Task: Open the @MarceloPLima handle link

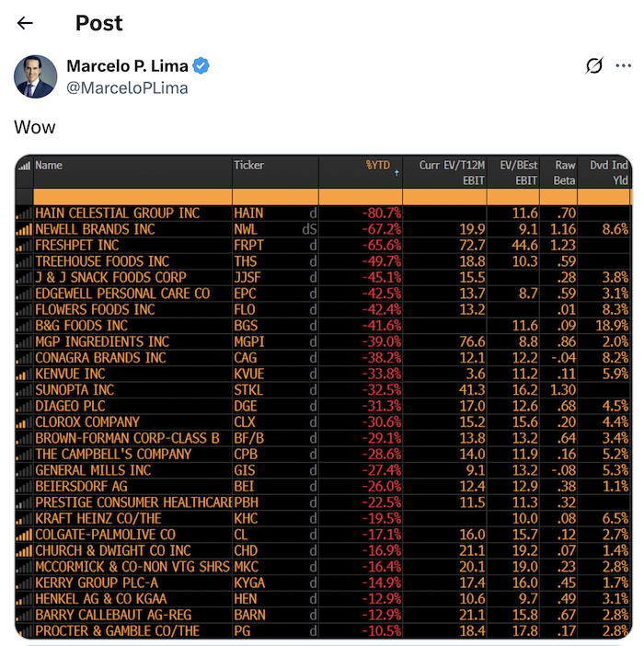Action: tap(127, 88)
